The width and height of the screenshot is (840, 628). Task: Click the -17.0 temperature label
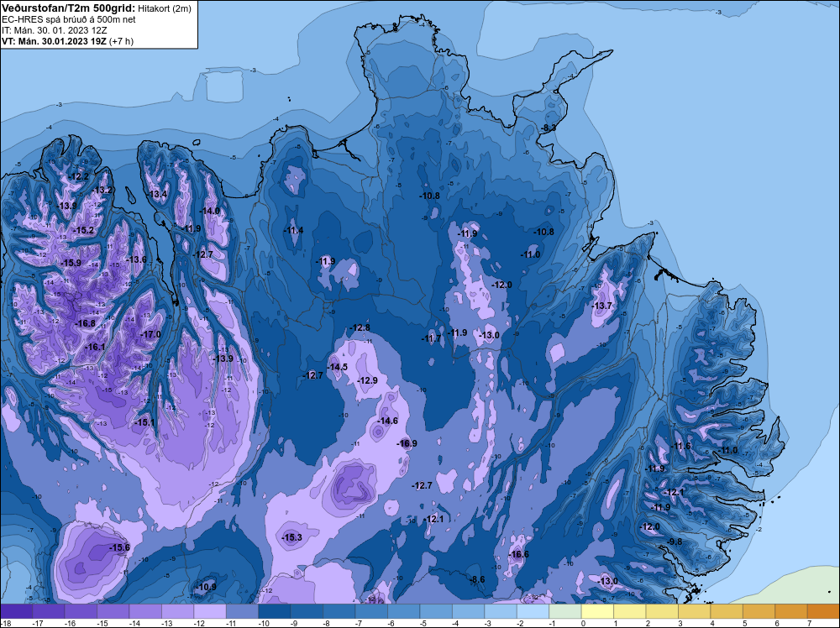tap(150, 334)
